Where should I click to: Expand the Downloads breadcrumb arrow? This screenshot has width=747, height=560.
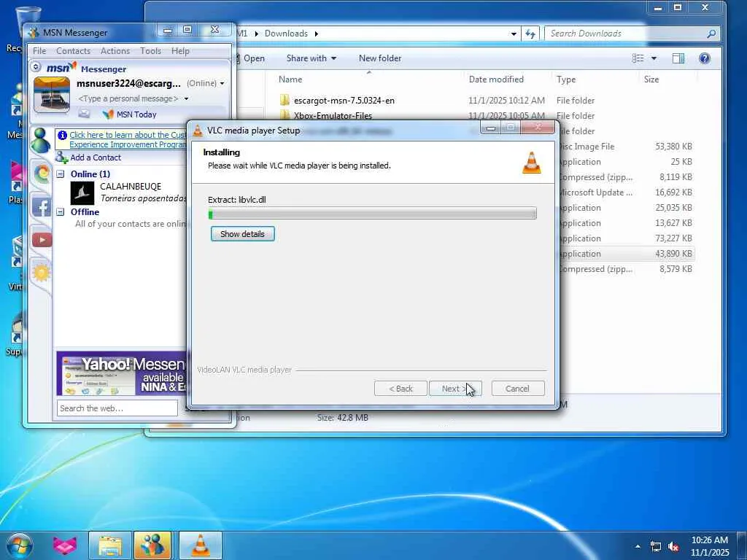(317, 34)
